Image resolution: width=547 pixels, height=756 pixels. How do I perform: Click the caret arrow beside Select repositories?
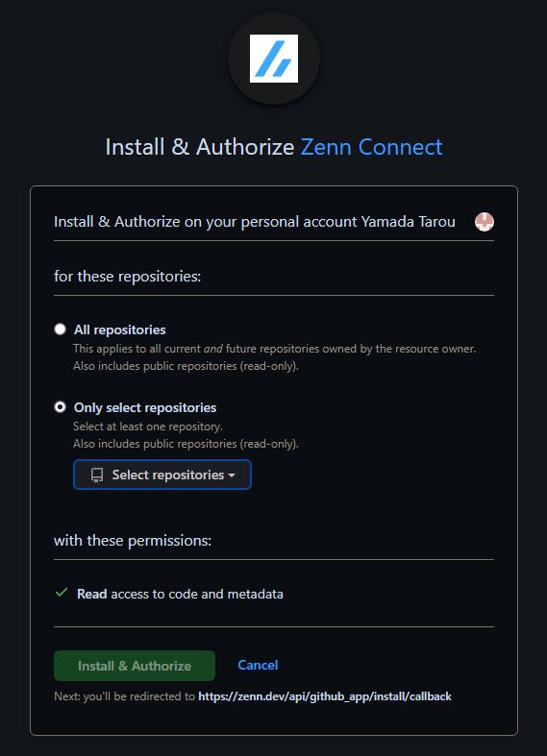coord(232,476)
